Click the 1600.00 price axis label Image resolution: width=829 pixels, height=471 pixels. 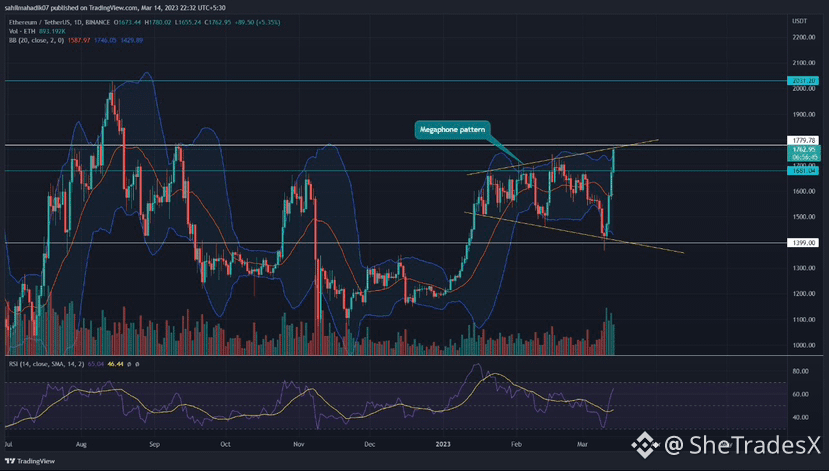[x=804, y=191]
